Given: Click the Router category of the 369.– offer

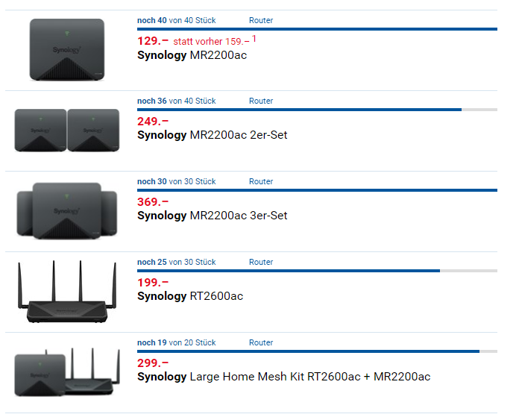Looking at the screenshot, I should [261, 181].
